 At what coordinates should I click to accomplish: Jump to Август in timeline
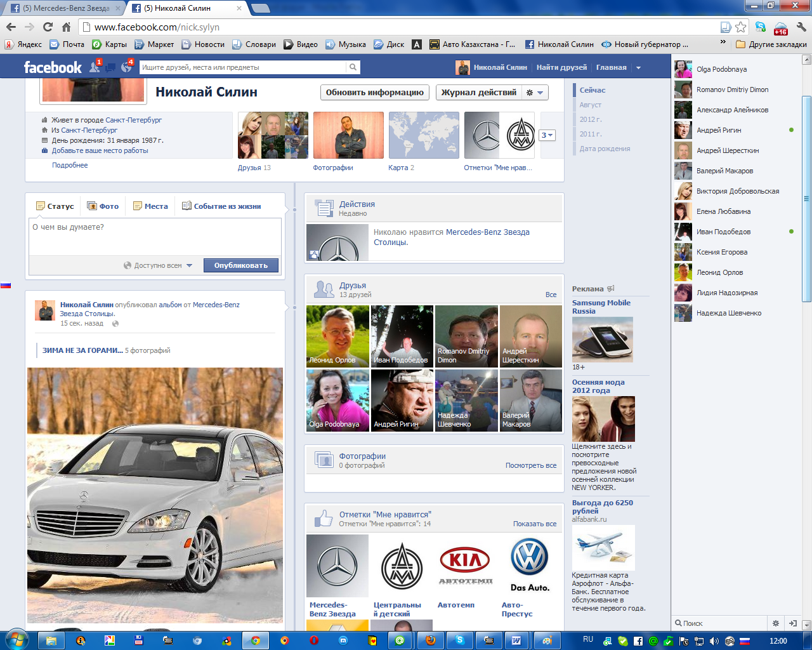[x=590, y=105]
